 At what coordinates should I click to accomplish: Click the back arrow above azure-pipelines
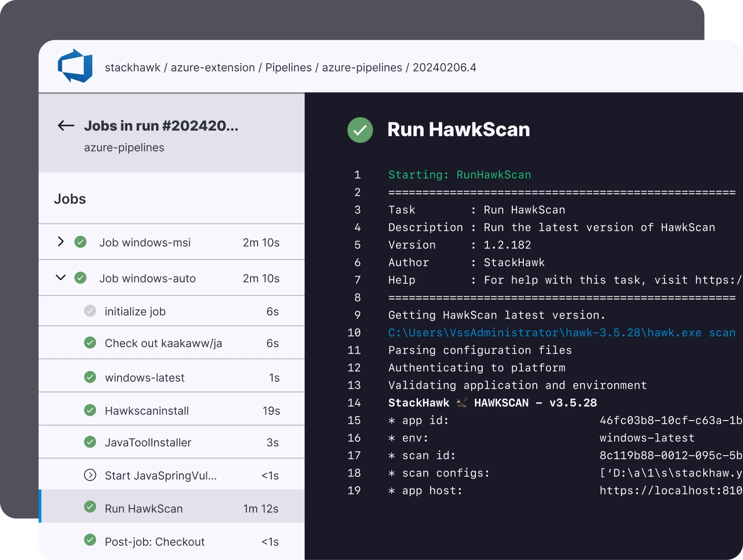[x=65, y=126]
